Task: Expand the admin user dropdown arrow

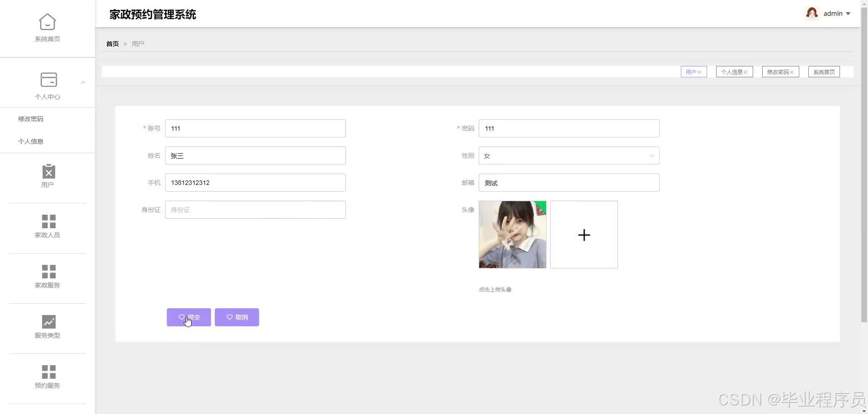Action: pos(848,14)
